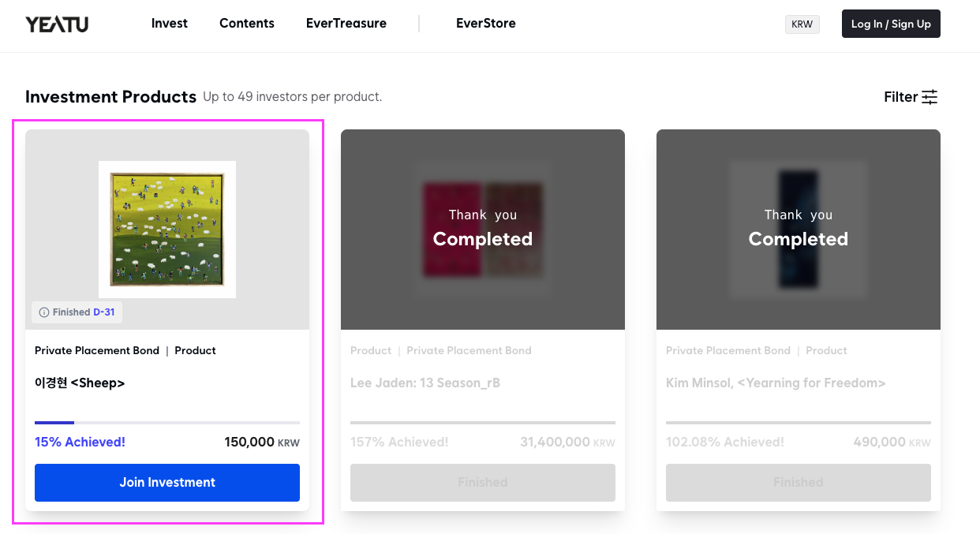Image resolution: width=980 pixels, height=534 pixels.
Task: Open the Lee Jaden completed artwork image
Action: pos(483,230)
